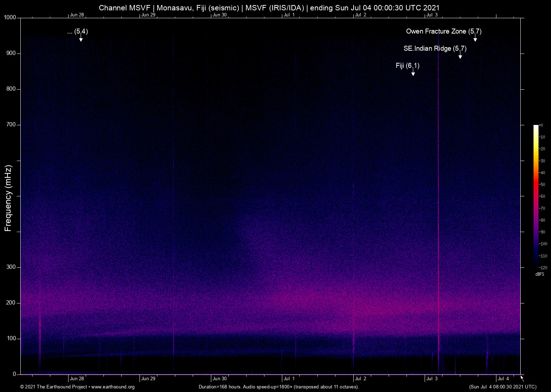551x392 pixels.
Task: Click the 'Jul 1' label on bottom axis
Action: [289, 379]
